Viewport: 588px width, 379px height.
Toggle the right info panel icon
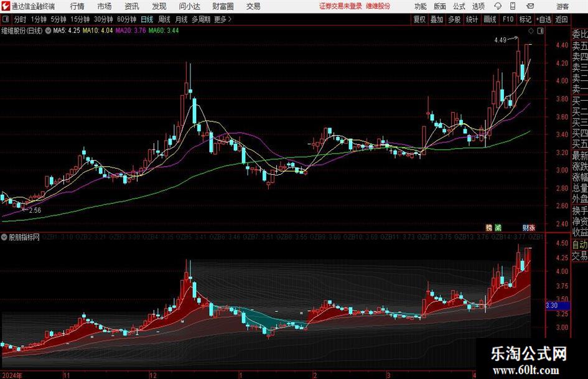pyautogui.click(x=540, y=31)
